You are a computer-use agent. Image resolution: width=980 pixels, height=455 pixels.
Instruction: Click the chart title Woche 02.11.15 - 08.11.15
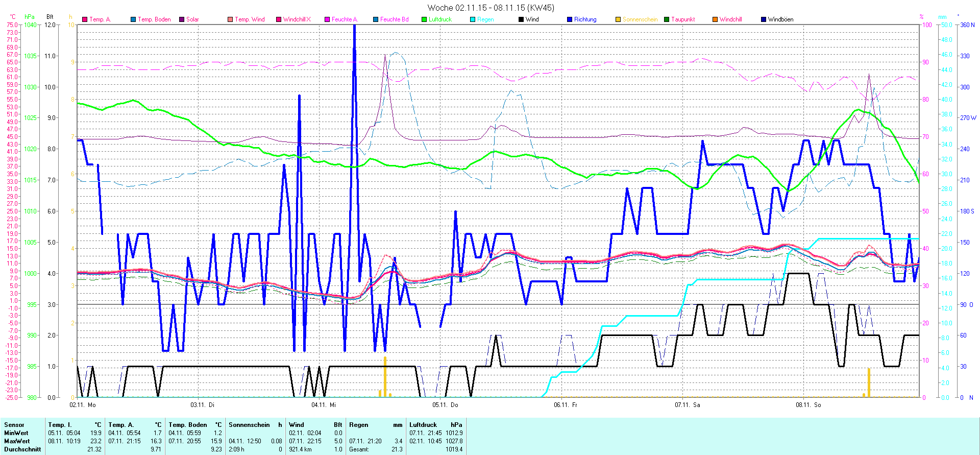click(x=491, y=8)
